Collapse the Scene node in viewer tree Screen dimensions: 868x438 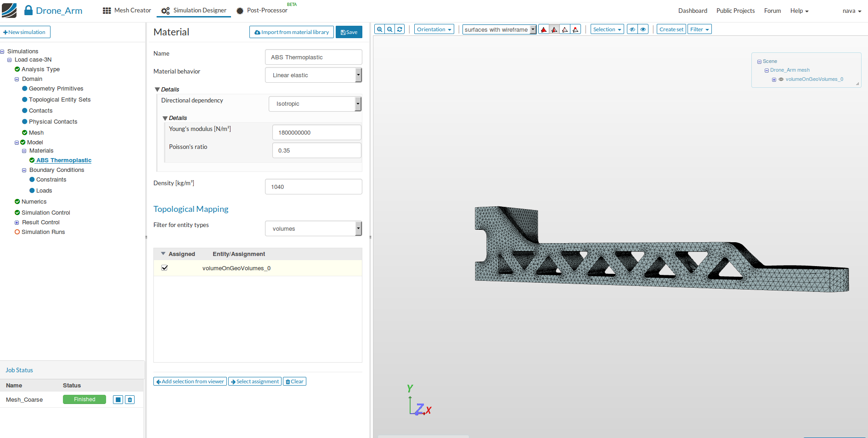click(759, 62)
